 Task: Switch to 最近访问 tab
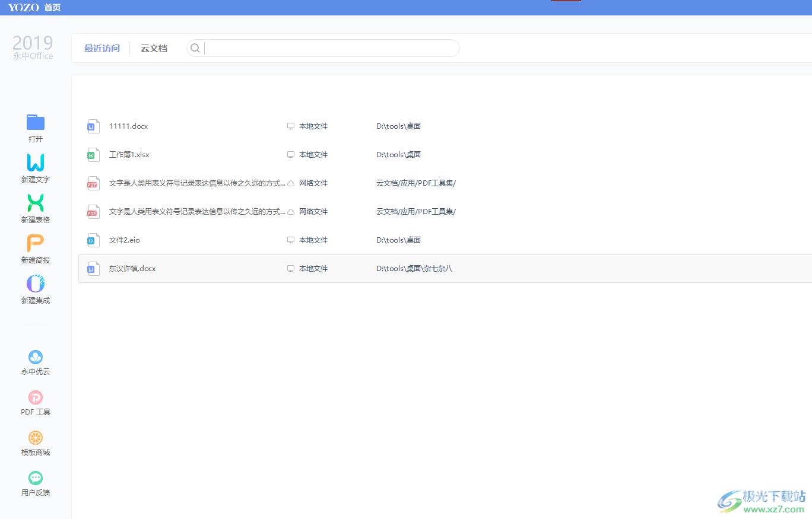[102, 48]
